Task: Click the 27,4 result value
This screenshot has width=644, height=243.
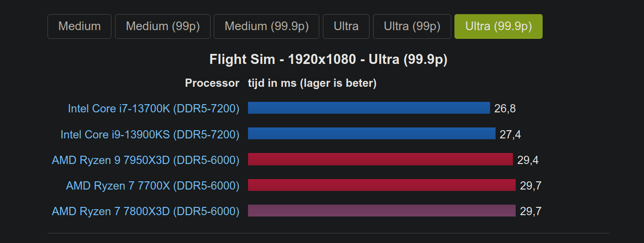Action: [511, 134]
